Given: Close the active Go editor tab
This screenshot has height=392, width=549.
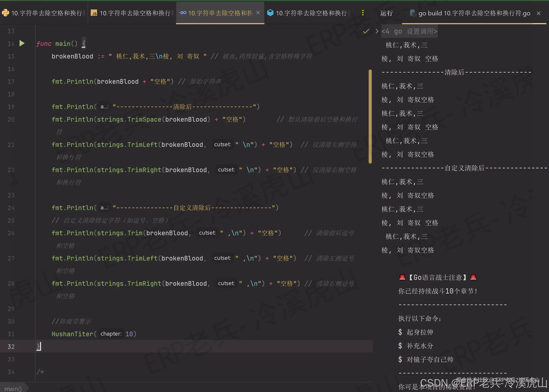Looking at the screenshot, I should tap(258, 13).
